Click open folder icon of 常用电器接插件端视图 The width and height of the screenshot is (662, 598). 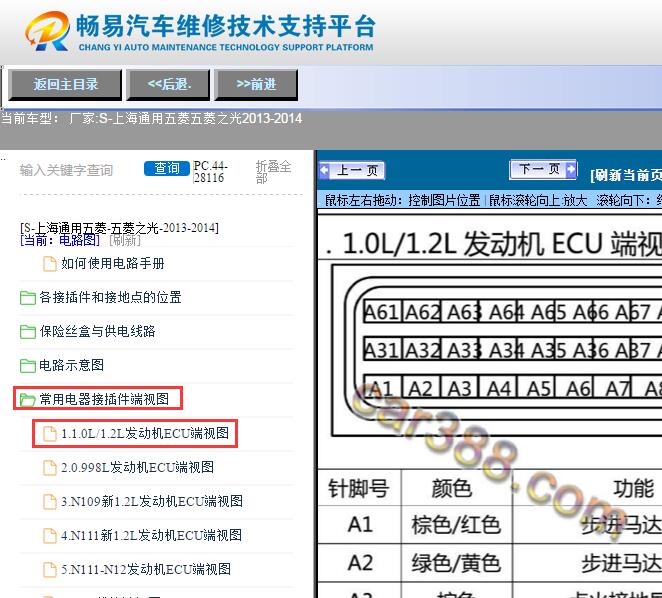pos(27,399)
